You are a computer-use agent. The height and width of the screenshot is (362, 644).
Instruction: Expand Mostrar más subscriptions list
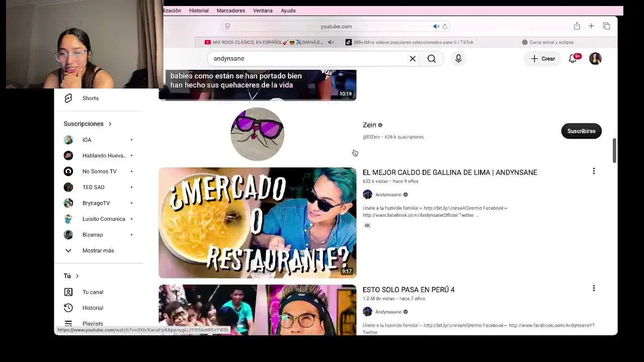pos(99,250)
